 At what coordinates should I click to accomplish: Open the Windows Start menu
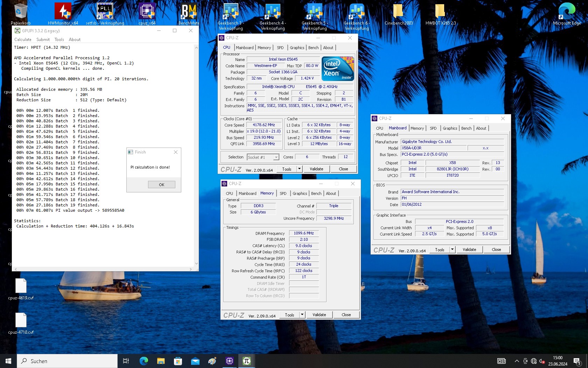(8, 361)
